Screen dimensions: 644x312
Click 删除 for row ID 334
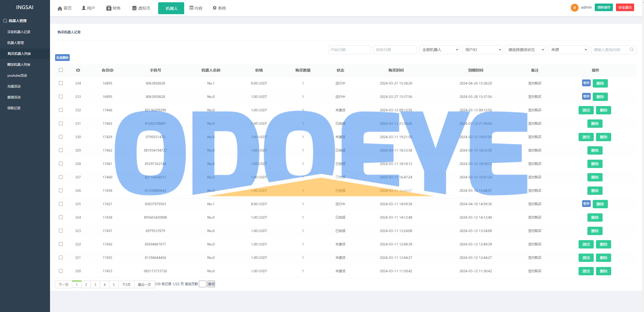click(600, 83)
